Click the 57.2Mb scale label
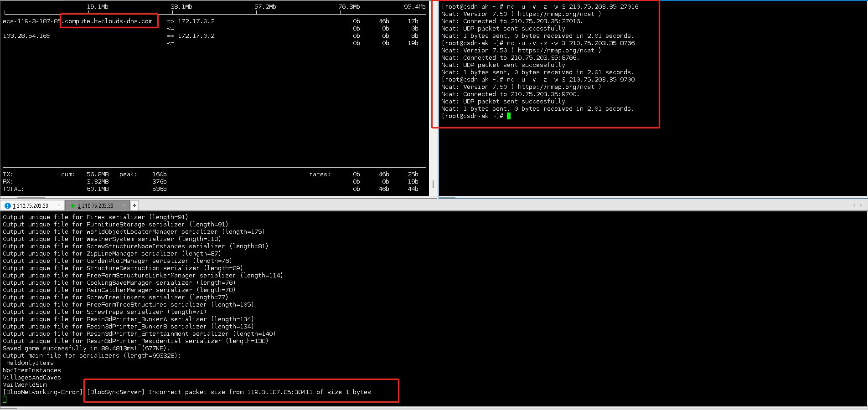868x410 pixels. coord(265,6)
